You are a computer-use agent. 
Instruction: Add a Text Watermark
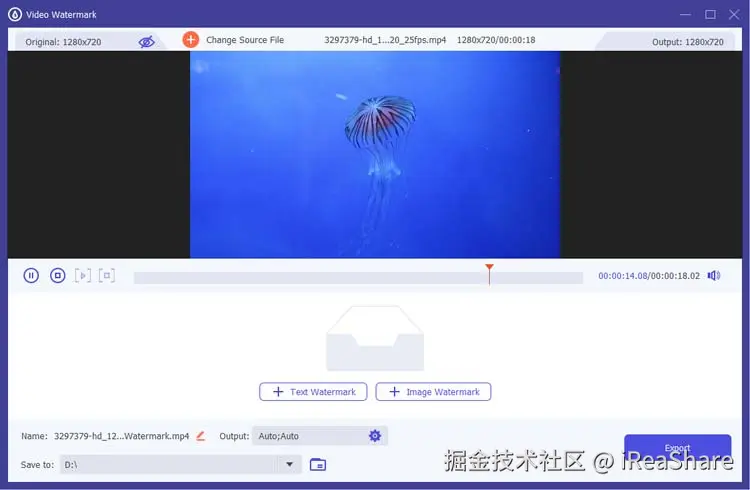coord(313,391)
